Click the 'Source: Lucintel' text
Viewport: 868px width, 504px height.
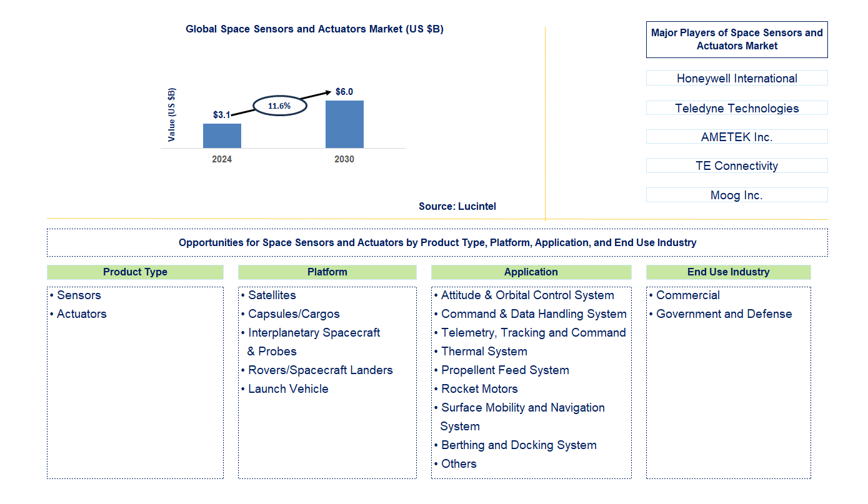click(x=457, y=206)
